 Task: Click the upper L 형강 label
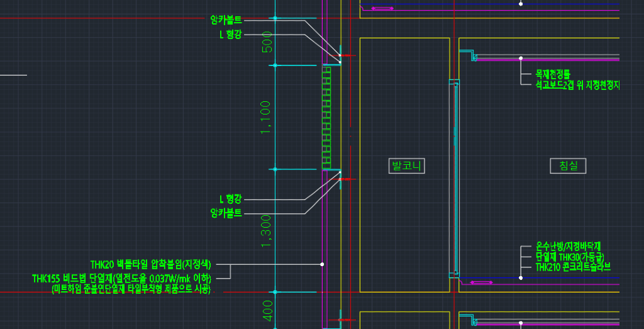pos(230,34)
